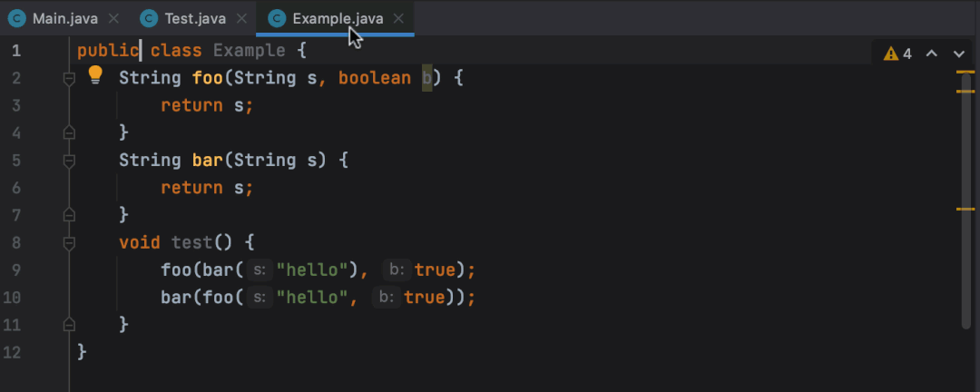Open the warnings inspection widget showing 4
The height and width of the screenshot is (392, 980).
tap(897, 54)
